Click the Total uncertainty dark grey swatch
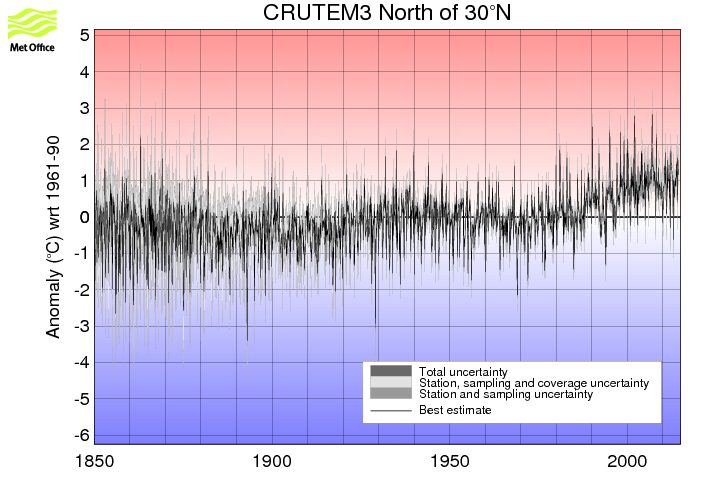Viewport: 708px width, 504px height. pyautogui.click(x=391, y=371)
